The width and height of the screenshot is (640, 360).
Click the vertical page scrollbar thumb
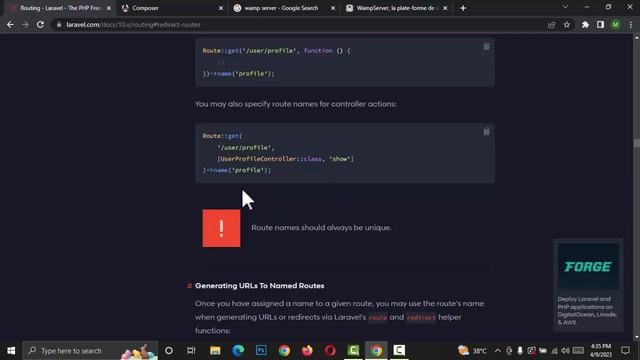pos(636,143)
